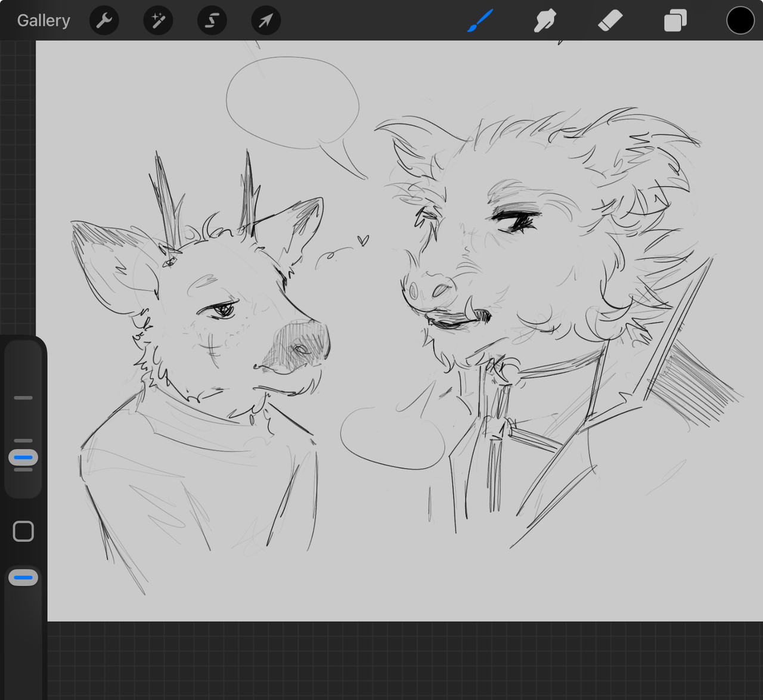Click the brush opacity slider handle

click(23, 577)
